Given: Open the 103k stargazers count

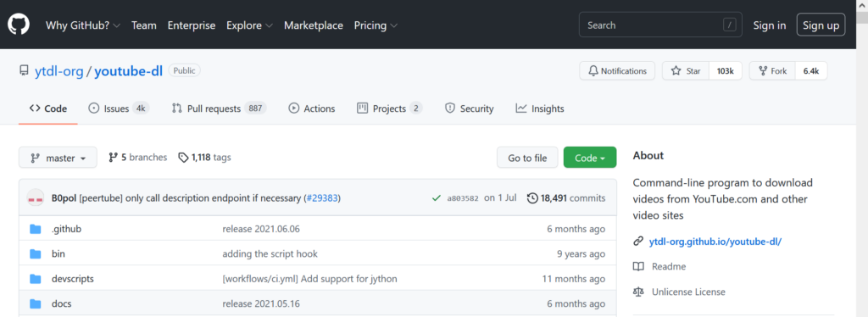Looking at the screenshot, I should [726, 71].
